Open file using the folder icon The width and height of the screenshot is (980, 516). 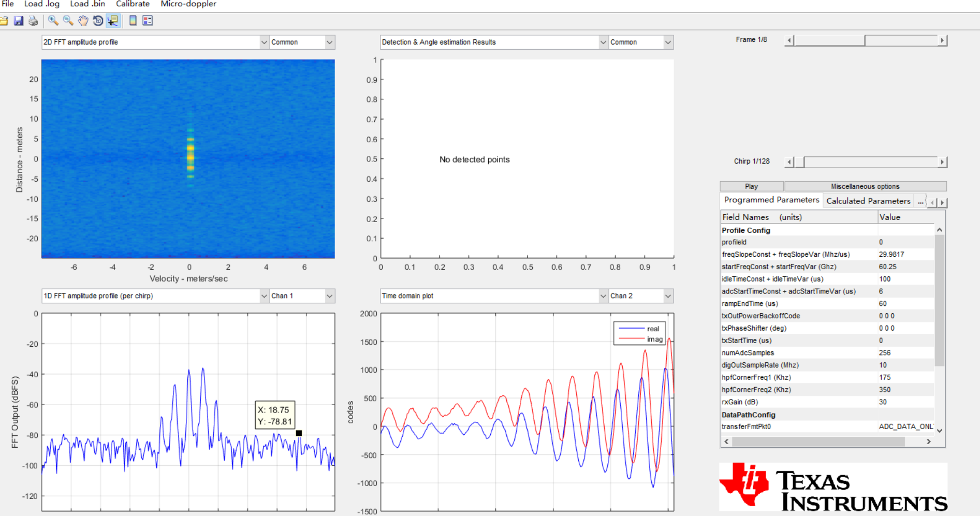point(4,21)
